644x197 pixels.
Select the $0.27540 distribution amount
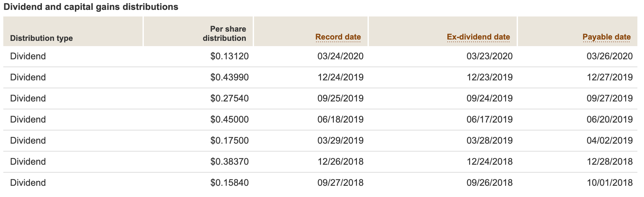click(x=230, y=98)
